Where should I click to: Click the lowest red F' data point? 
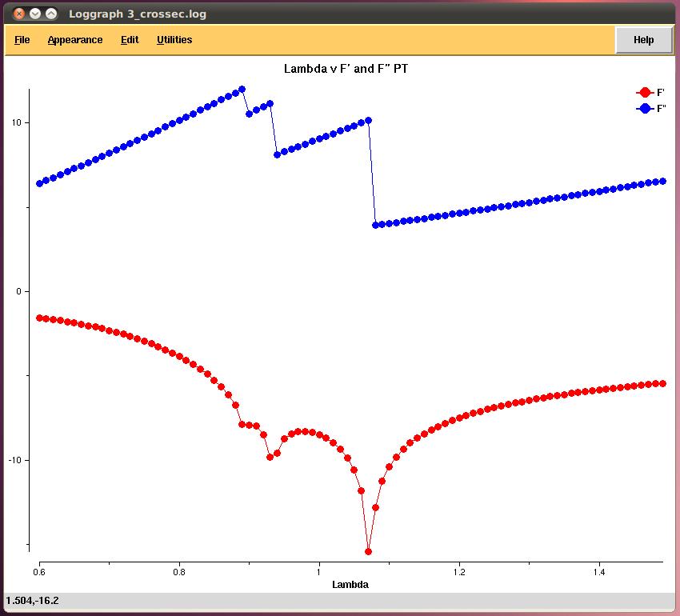click(x=368, y=552)
